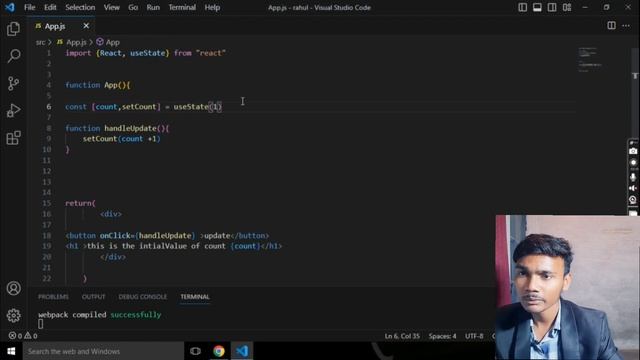Switch to the Output panel tab
The image size is (640, 360).
(93, 297)
